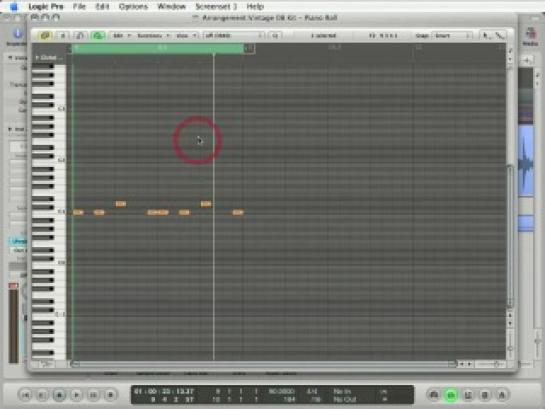Viewport: 545px width, 409px height.
Task: Click the Play transport button
Action: click(76, 395)
